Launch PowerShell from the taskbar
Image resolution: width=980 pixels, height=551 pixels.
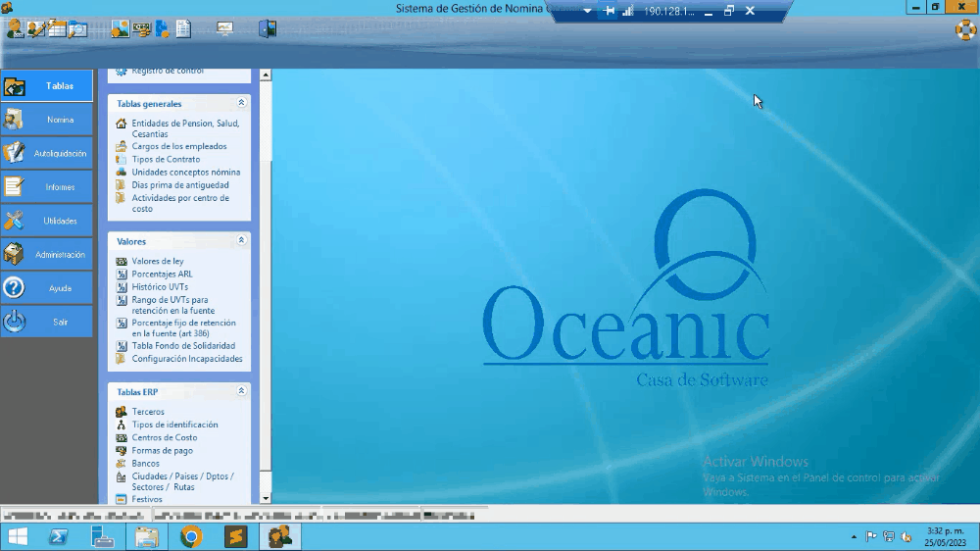[x=58, y=536]
